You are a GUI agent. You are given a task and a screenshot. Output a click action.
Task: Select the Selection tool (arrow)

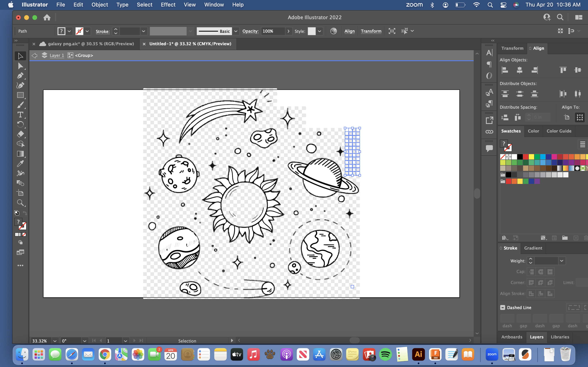[x=20, y=56]
